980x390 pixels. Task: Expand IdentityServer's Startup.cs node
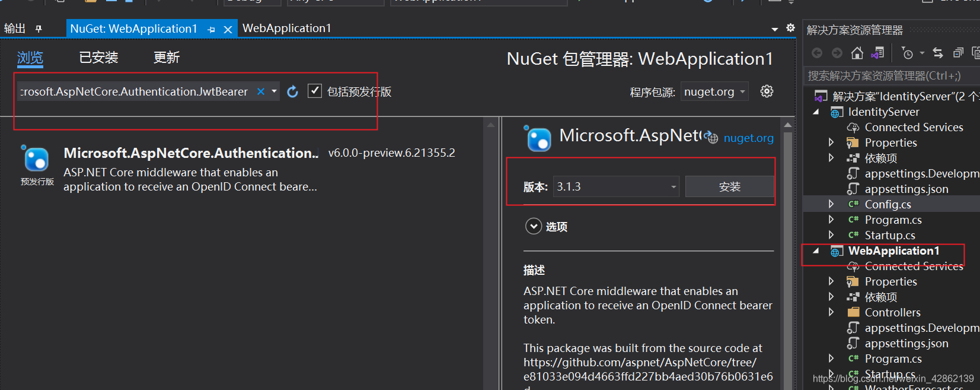(831, 235)
